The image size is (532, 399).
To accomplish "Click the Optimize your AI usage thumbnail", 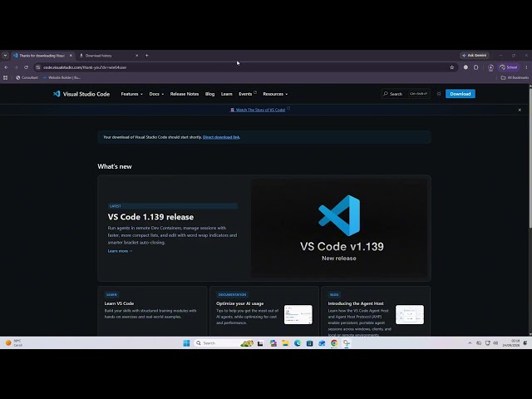I will (298, 314).
